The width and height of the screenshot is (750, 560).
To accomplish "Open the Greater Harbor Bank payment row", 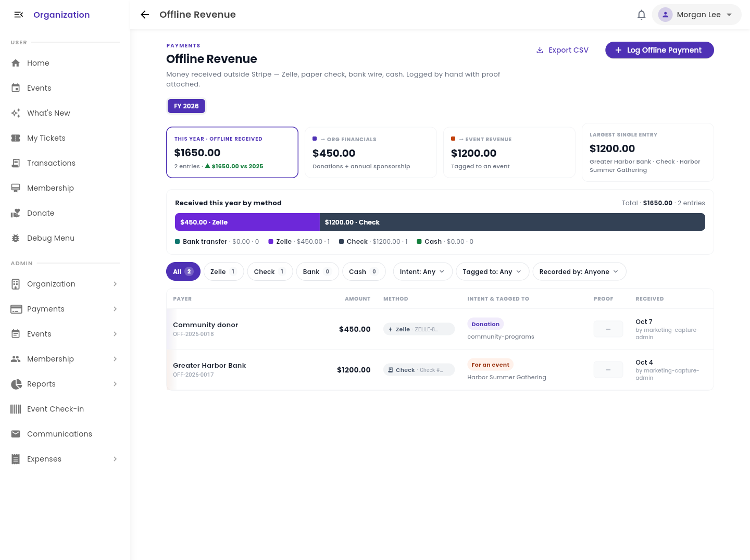I will 440,370.
